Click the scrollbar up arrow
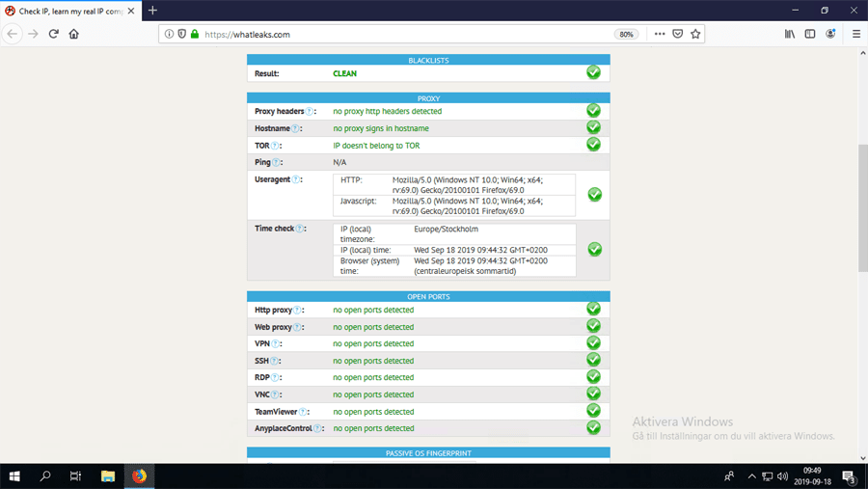This screenshot has width=868, height=489. pos(863,53)
